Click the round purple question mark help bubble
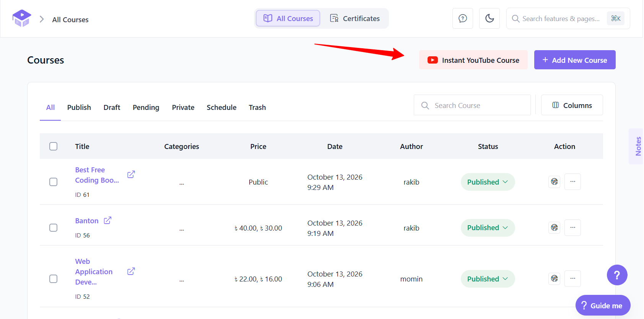Viewport: 644px width, 319px height. [617, 275]
